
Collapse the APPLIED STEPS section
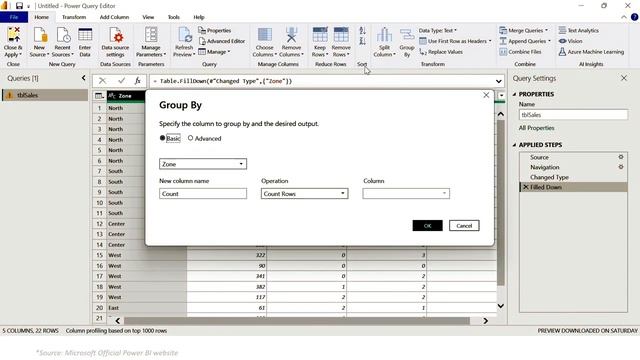point(514,145)
